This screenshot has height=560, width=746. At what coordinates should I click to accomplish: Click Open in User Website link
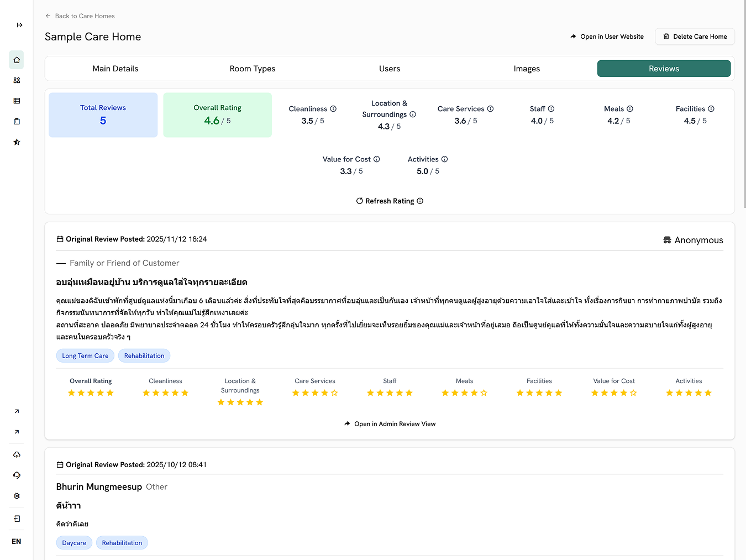(x=607, y=36)
